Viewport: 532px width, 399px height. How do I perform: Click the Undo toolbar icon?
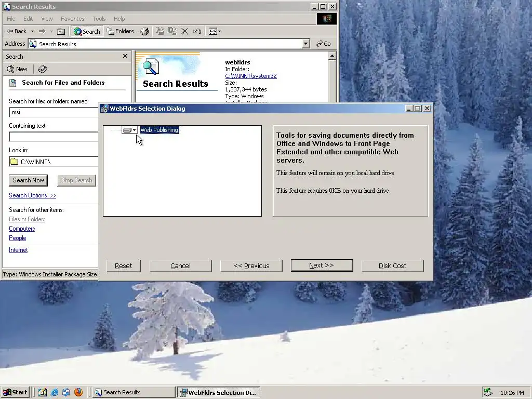(x=197, y=32)
